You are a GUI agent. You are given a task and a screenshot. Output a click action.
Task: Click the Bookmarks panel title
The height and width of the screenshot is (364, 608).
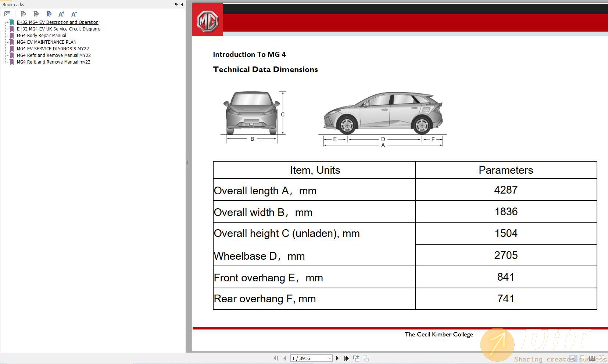[x=13, y=4]
